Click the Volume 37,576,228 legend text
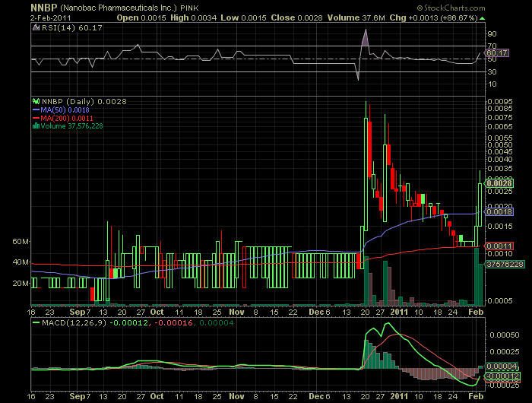Image resolution: width=532 pixels, height=403 pixels. 71,126
